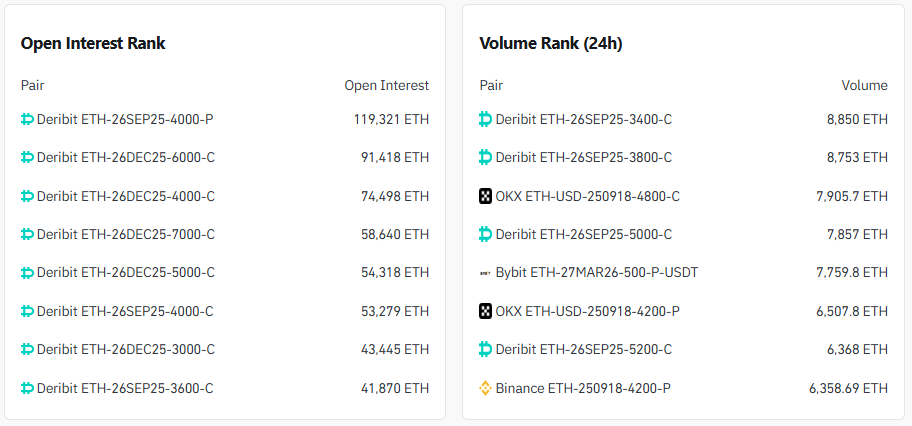Open pair Deribit ETH-26SEP25-3600-C
Screen dimensions: 912x426
(x=125, y=388)
